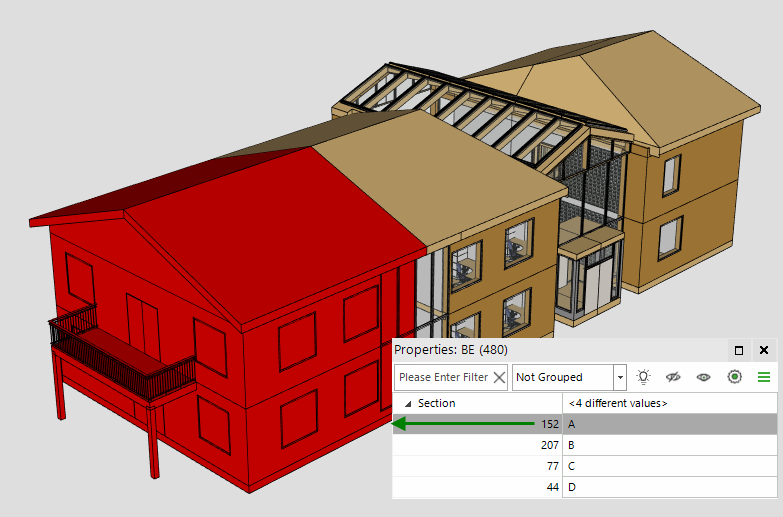Open the green hamburger menu

tap(764, 377)
